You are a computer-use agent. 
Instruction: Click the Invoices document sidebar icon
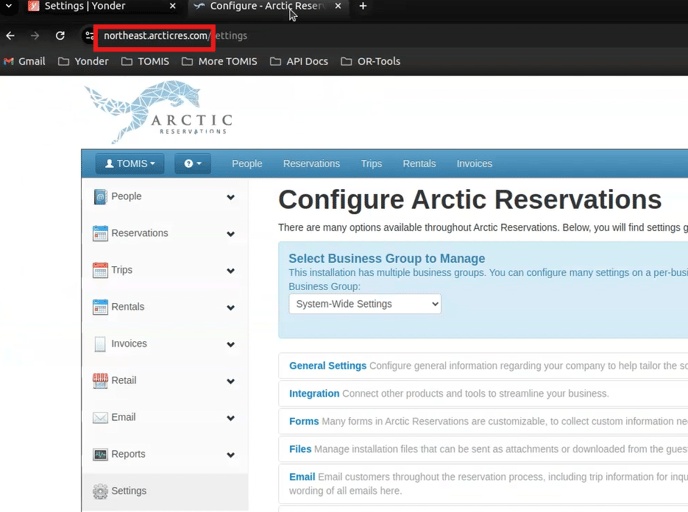point(100,344)
